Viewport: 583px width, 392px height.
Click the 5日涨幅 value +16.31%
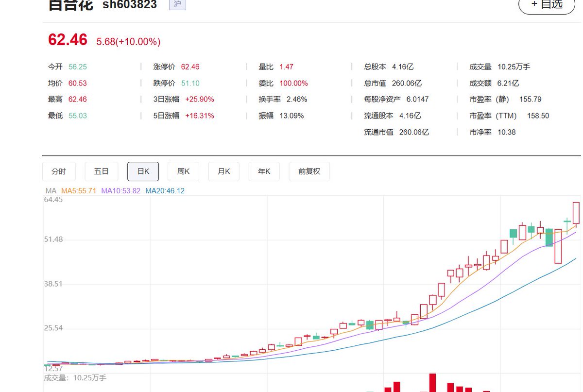[200, 116]
